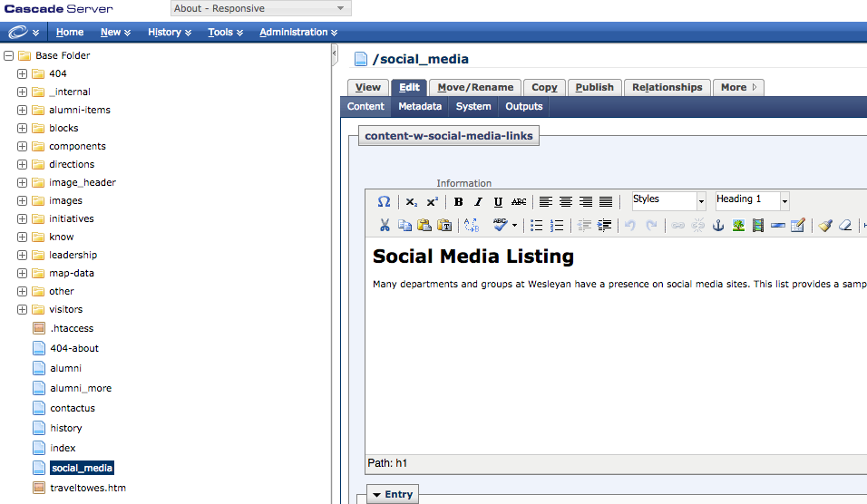867x504 pixels.
Task: Open the Publish tab
Action: [x=594, y=87]
